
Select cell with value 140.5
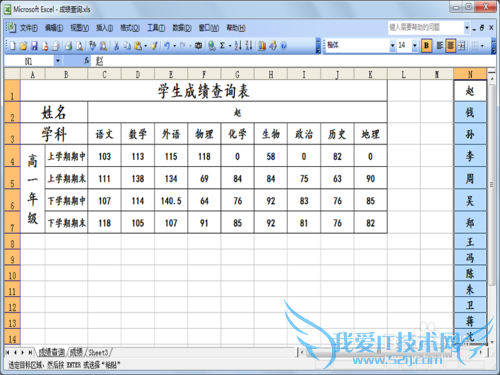171,201
